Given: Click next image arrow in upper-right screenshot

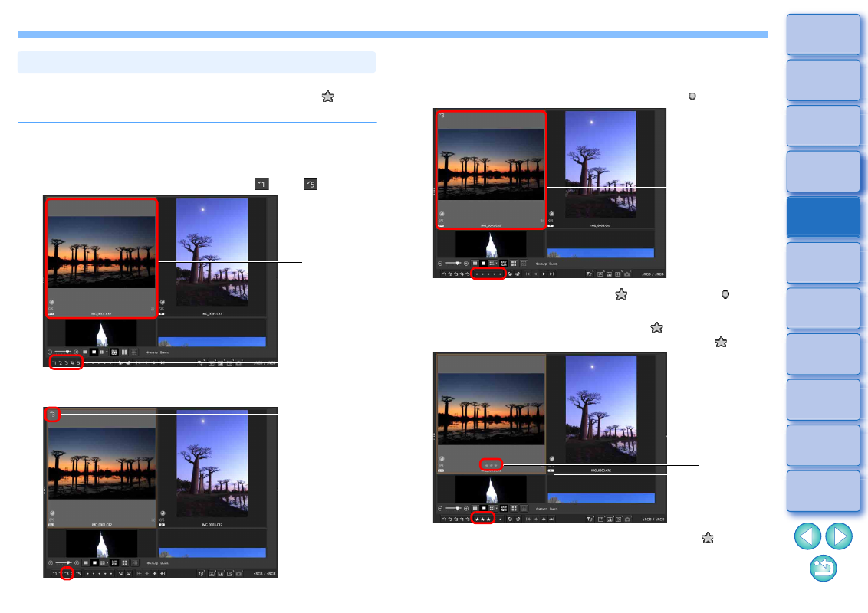Looking at the screenshot, I should [x=544, y=274].
